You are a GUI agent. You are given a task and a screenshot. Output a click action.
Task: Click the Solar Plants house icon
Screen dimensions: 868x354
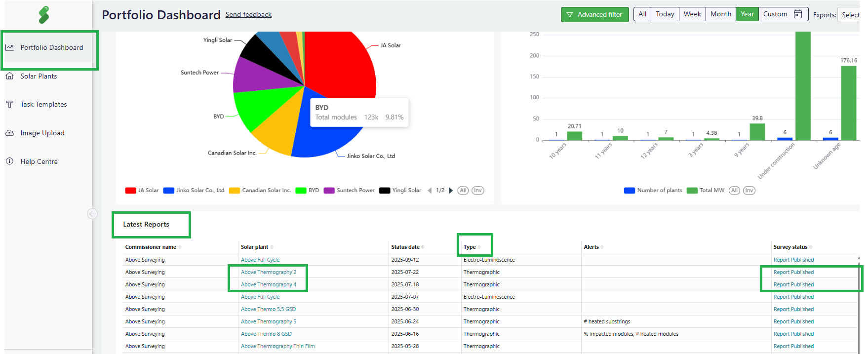pyautogui.click(x=9, y=76)
